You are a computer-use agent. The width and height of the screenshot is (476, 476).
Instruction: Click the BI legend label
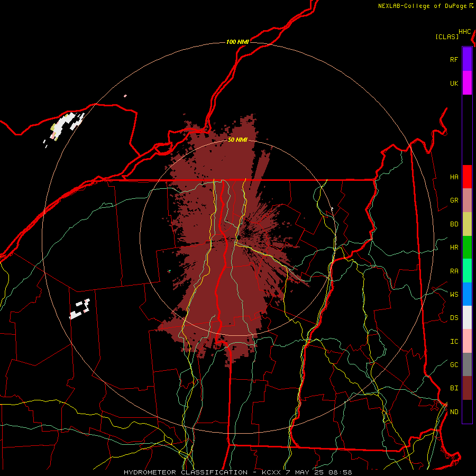[454, 388]
